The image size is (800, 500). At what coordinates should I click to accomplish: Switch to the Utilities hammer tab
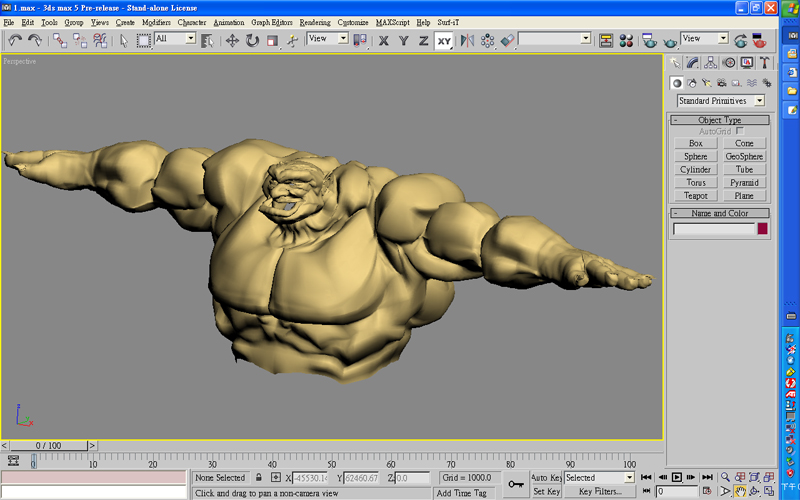[x=764, y=63]
